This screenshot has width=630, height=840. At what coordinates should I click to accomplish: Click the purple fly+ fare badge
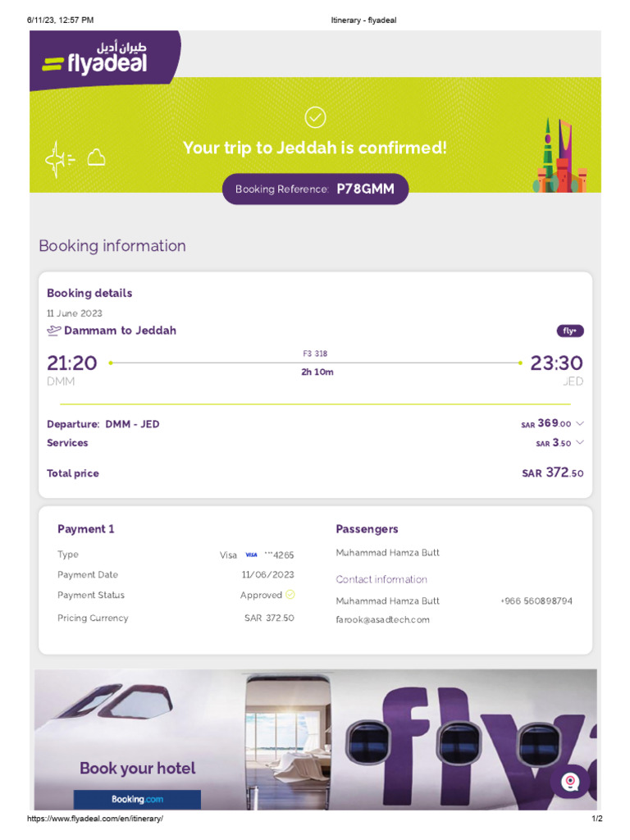coord(570,331)
